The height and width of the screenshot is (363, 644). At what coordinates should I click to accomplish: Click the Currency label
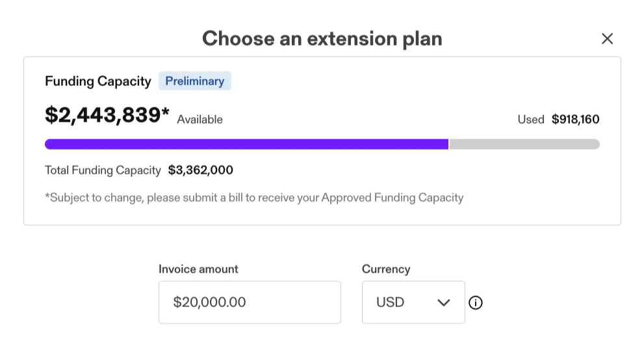tap(386, 269)
